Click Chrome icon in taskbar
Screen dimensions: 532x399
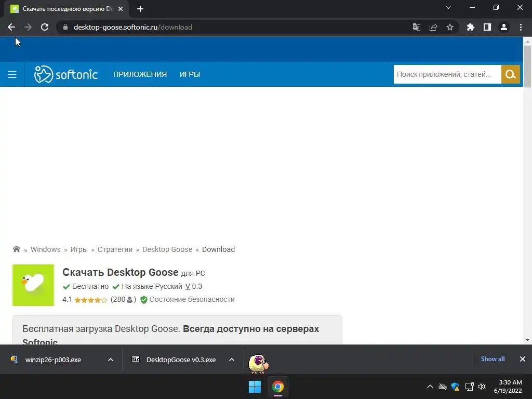pos(278,387)
